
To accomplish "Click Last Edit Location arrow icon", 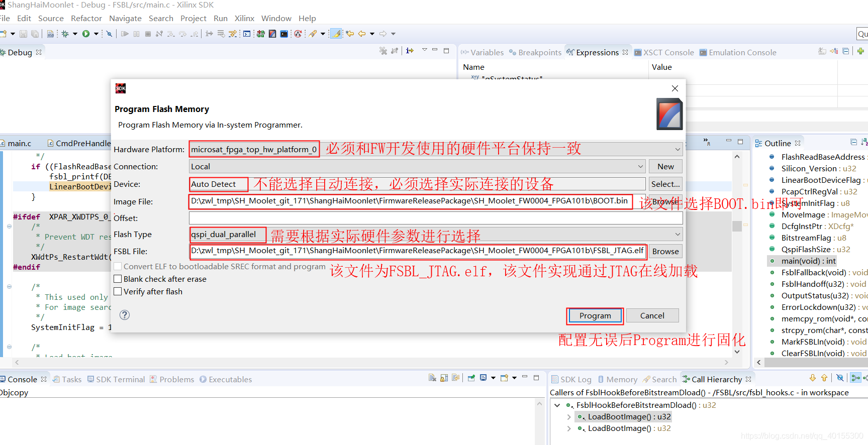I will tap(350, 34).
